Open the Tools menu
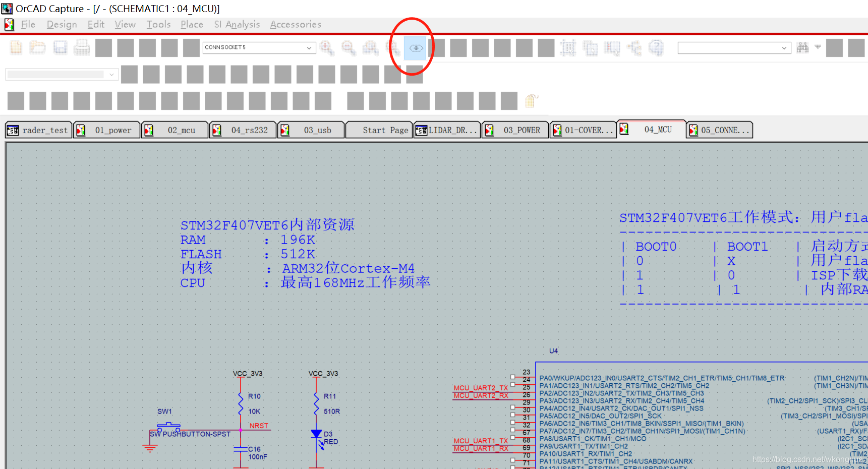This screenshot has height=469, width=868. tap(158, 24)
